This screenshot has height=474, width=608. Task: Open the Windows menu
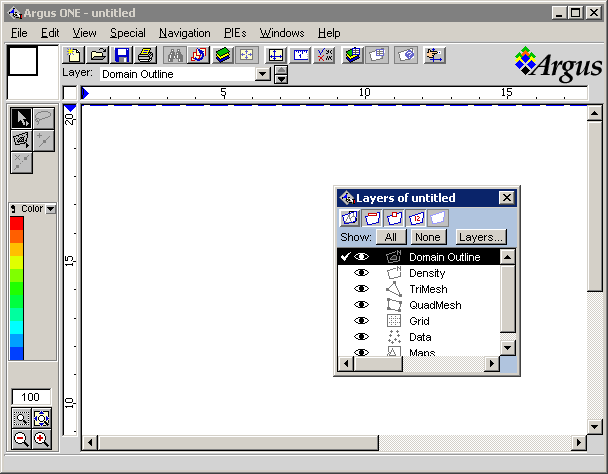(282, 33)
